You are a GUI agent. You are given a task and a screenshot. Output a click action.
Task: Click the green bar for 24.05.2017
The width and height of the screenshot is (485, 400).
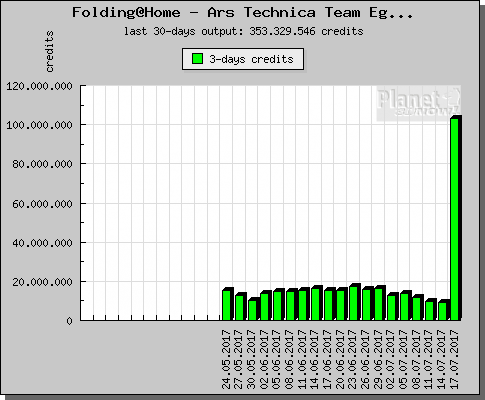click(226, 305)
